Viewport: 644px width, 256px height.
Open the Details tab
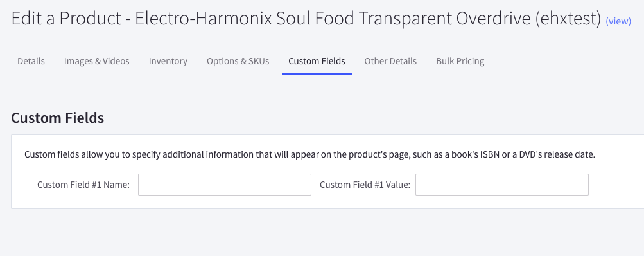[31, 61]
